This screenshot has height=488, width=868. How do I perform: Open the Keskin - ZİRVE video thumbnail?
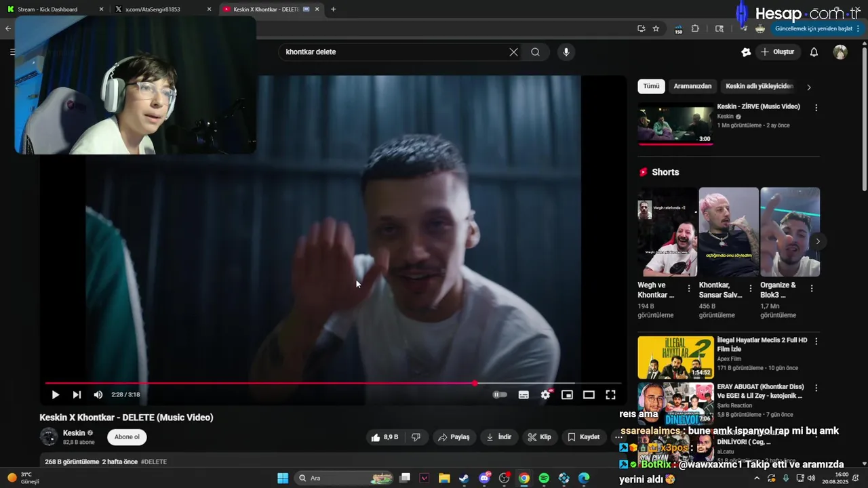point(675,123)
